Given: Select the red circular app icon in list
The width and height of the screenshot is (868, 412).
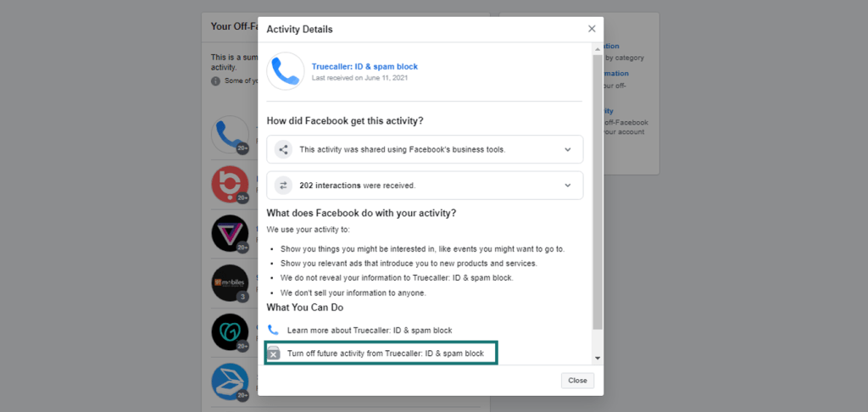Looking at the screenshot, I should 231,185.
